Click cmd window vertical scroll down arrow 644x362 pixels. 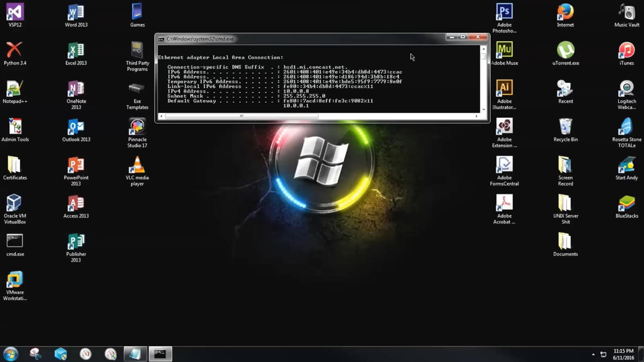click(x=483, y=109)
